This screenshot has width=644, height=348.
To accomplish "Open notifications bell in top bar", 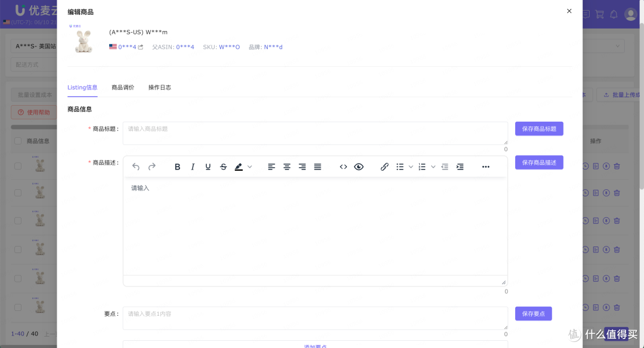I will (x=614, y=14).
